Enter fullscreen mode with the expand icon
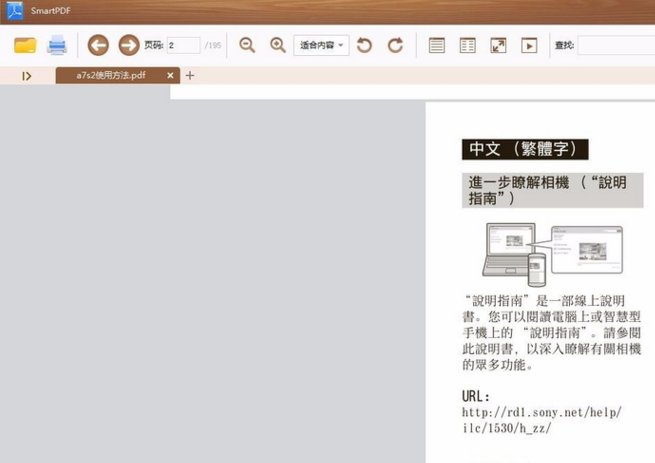 point(498,45)
